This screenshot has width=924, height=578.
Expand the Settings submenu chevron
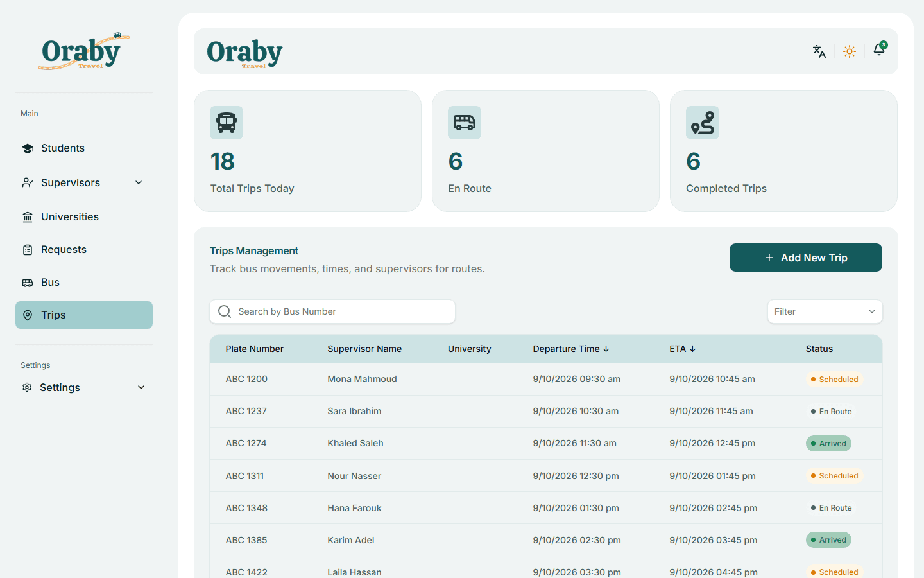[141, 387]
